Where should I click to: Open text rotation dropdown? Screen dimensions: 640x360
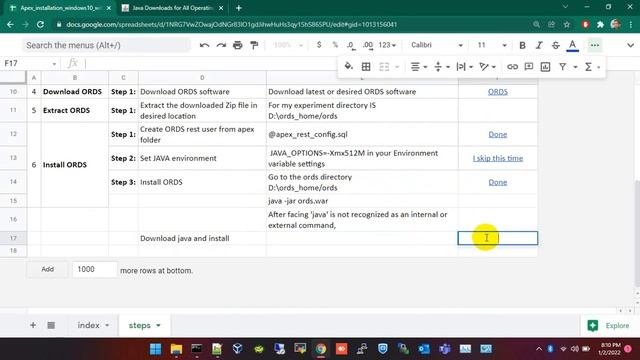487,67
